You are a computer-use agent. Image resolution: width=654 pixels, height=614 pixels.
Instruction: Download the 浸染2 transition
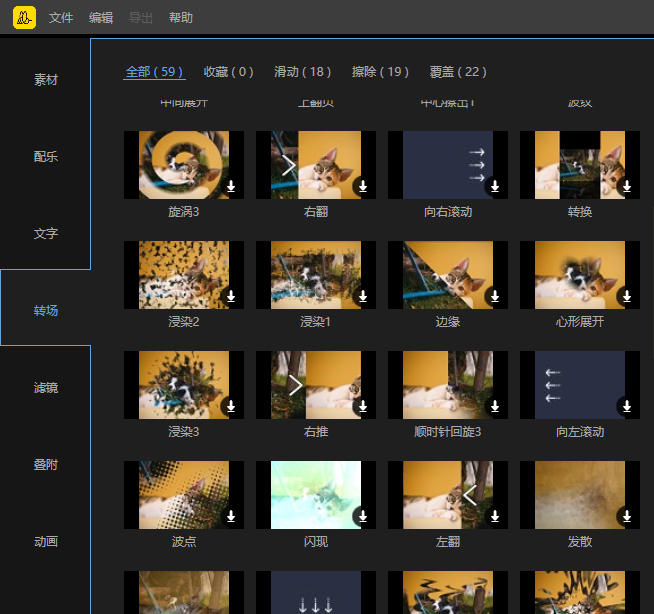coord(230,297)
